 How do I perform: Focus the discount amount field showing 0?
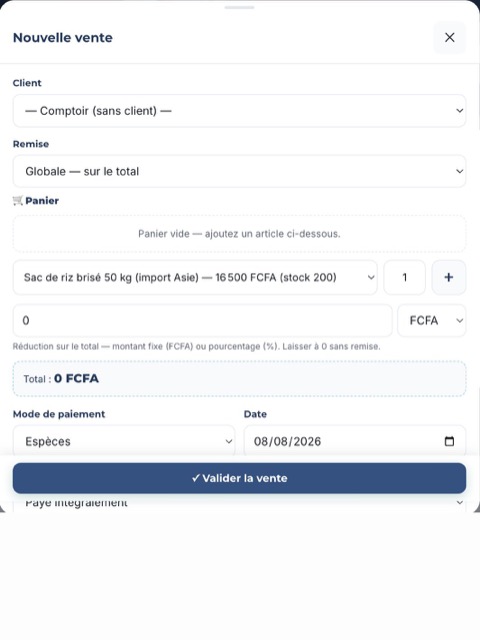pyautogui.click(x=202, y=320)
